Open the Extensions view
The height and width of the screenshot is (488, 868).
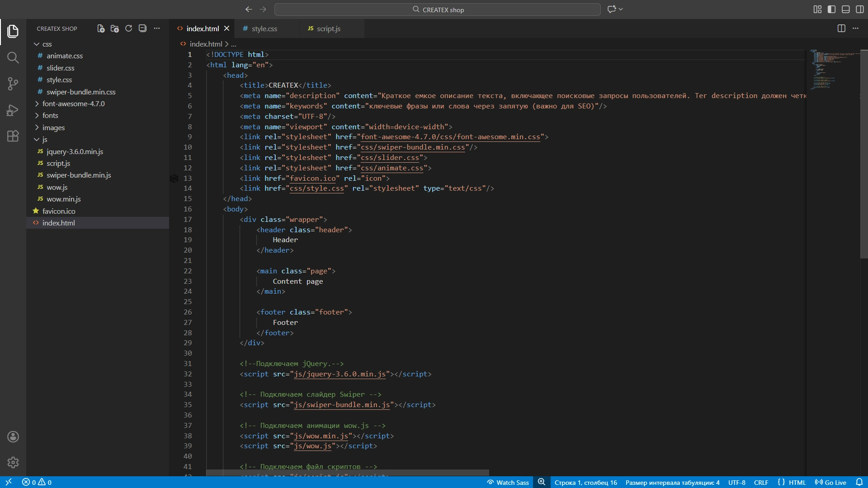13,136
